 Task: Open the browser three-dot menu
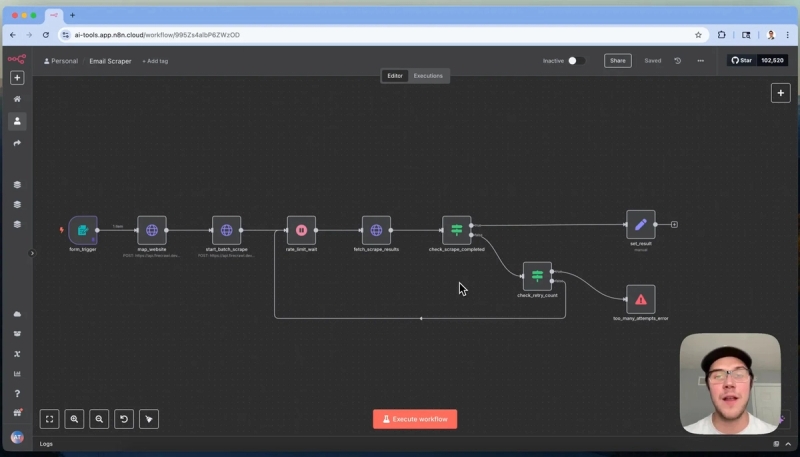788,35
